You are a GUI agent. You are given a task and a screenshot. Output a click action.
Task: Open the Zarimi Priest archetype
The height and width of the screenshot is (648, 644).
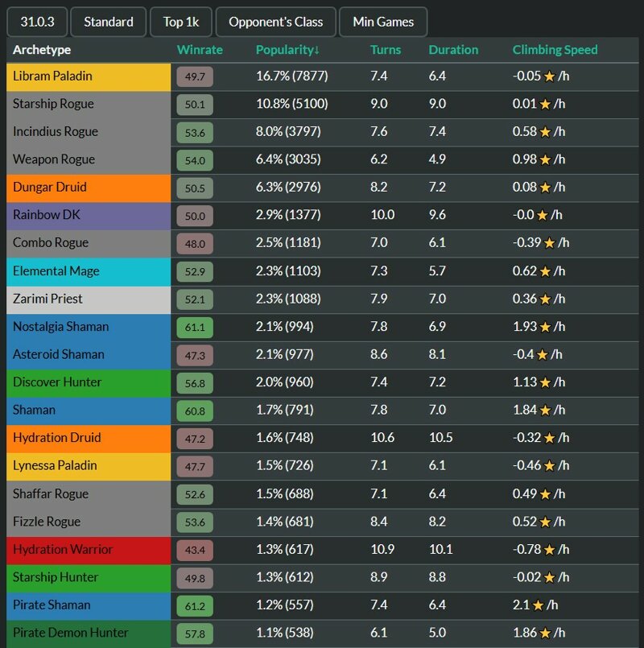tap(89, 299)
